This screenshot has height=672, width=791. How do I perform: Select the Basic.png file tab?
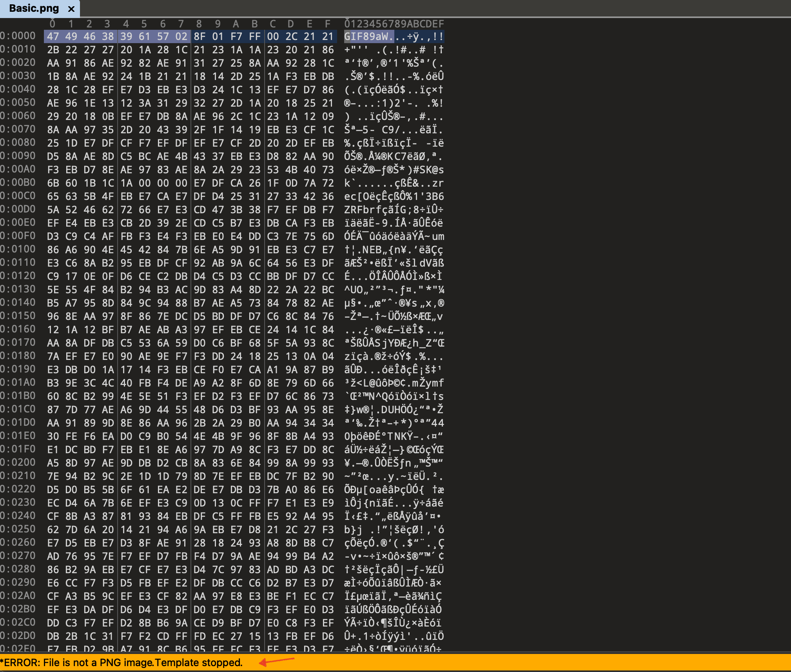34,9
